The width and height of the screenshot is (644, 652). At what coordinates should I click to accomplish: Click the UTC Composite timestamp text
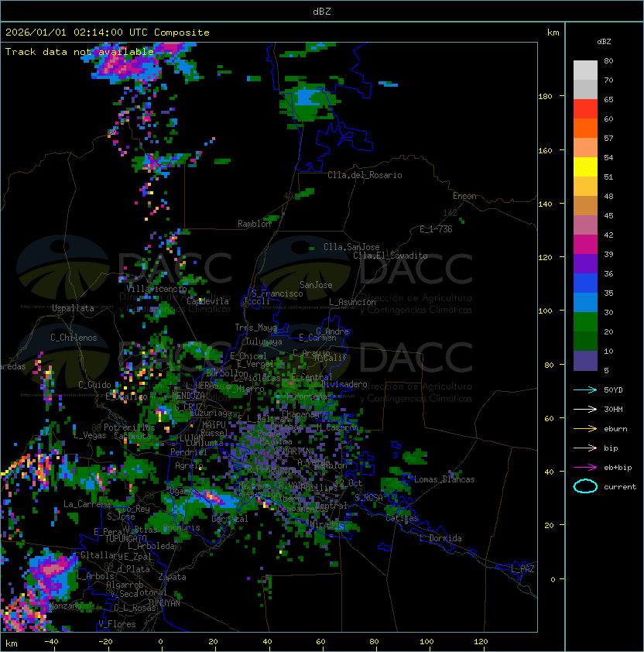click(x=107, y=33)
